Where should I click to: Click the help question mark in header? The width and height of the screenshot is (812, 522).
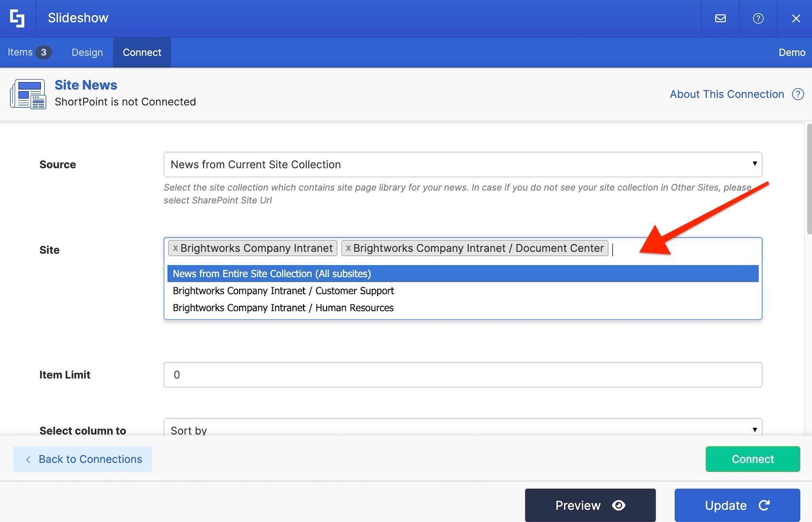(758, 18)
